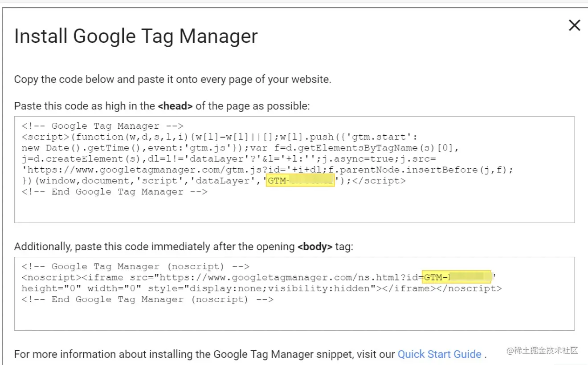
Task: Click the googletagmanager.com/gtm.js URL line
Action: [x=267, y=170]
